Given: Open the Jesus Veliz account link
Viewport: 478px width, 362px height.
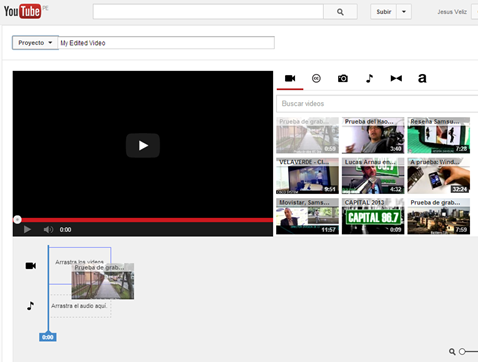Looking at the screenshot, I should (452, 12).
